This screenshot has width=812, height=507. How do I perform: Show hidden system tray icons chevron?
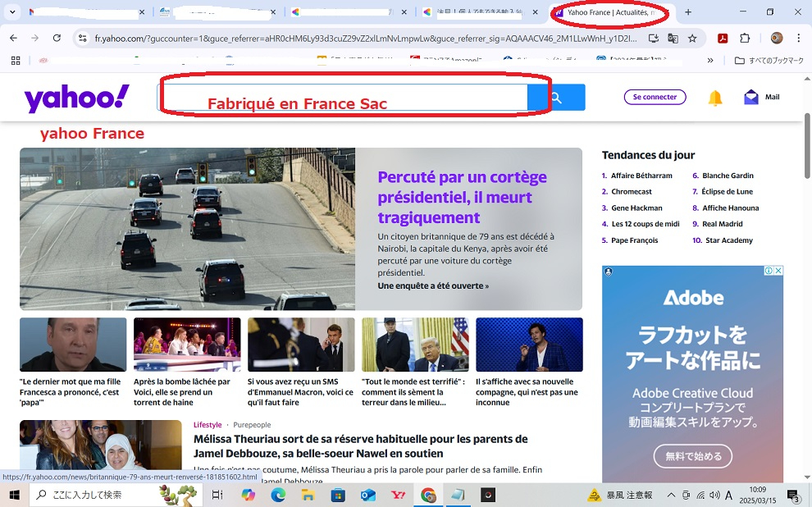click(671, 495)
